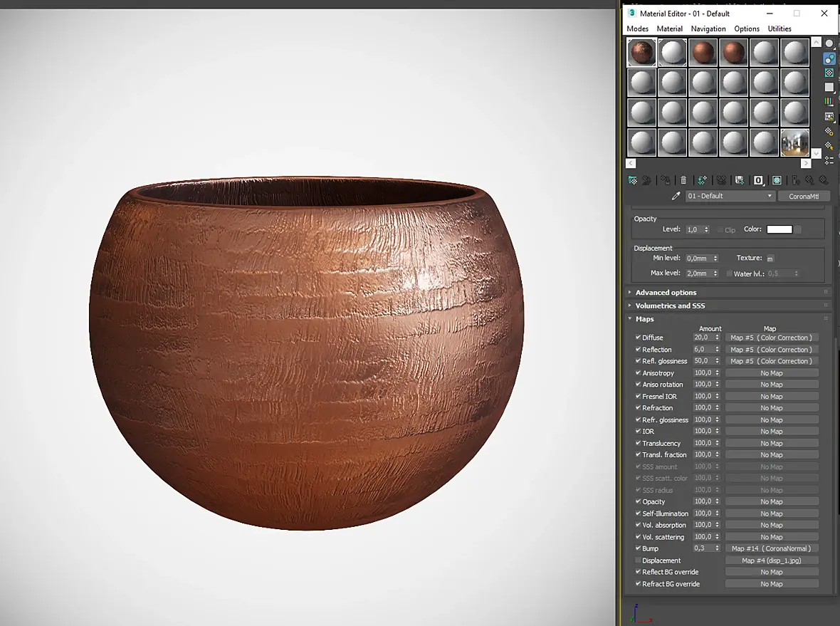840x626 pixels.
Task: Open the Utilities menu
Action: point(779,29)
